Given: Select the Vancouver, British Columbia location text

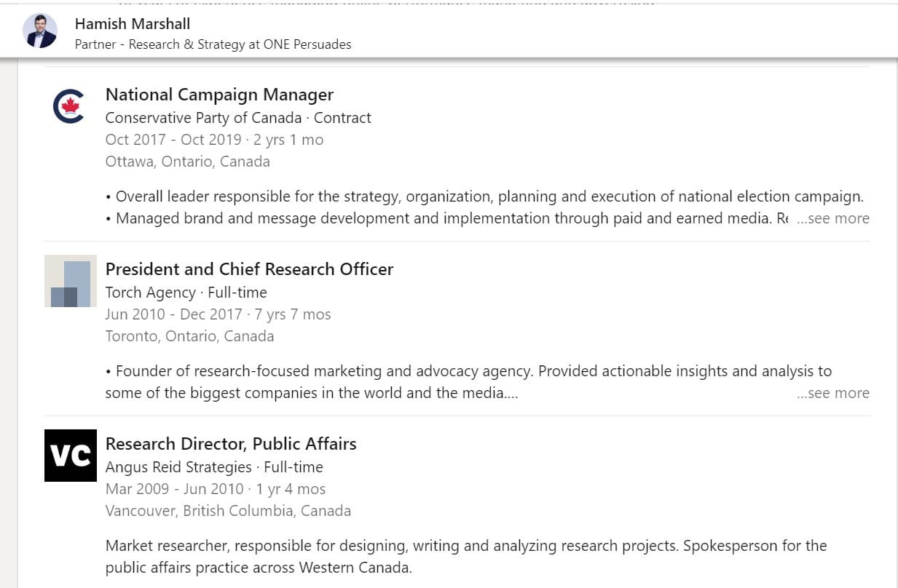Looking at the screenshot, I should [x=228, y=511].
